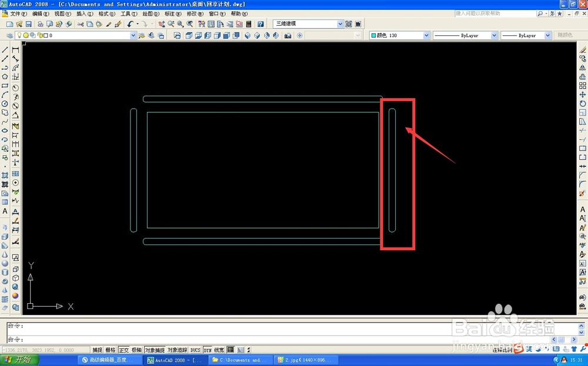
Task: Toggle the 对象捕捉 object snap
Action: pyautogui.click(x=155, y=350)
